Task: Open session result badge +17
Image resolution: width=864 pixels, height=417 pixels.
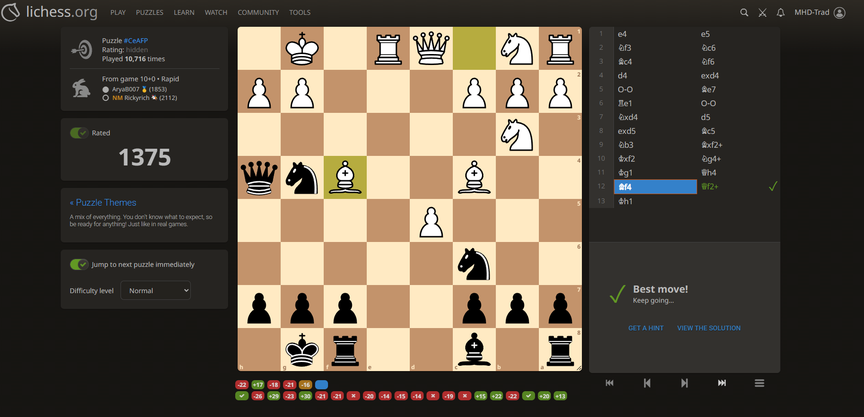Action: 257,384
